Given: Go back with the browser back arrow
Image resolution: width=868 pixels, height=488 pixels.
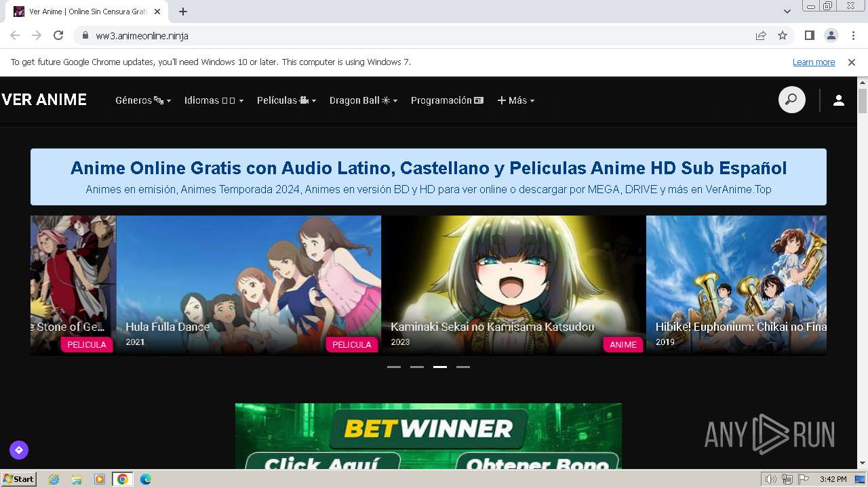Looking at the screenshot, I should coord(15,35).
